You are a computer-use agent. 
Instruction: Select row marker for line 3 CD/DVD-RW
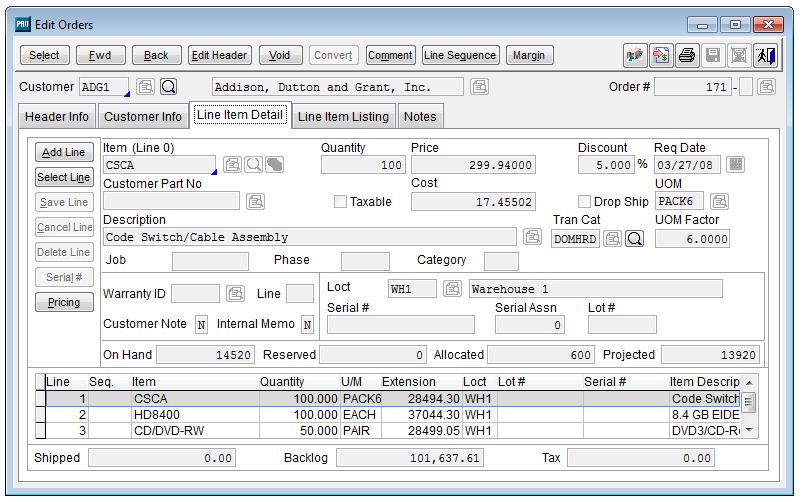click(x=40, y=430)
